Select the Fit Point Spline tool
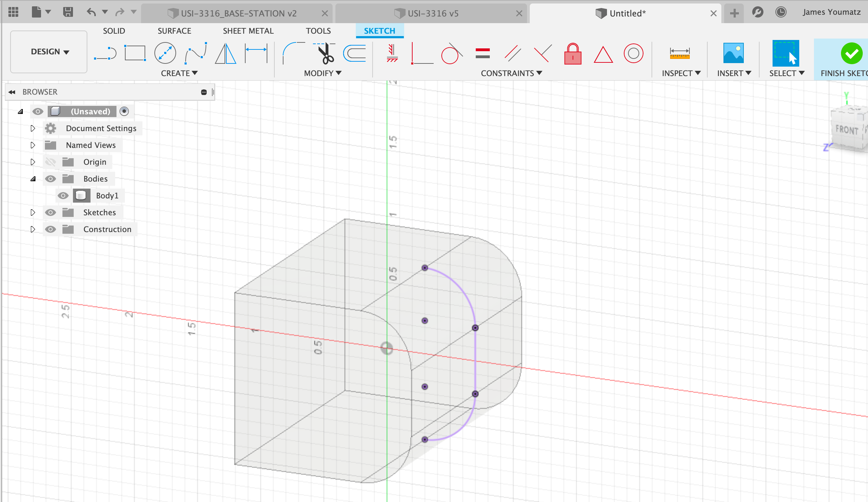The image size is (868, 502). click(195, 53)
